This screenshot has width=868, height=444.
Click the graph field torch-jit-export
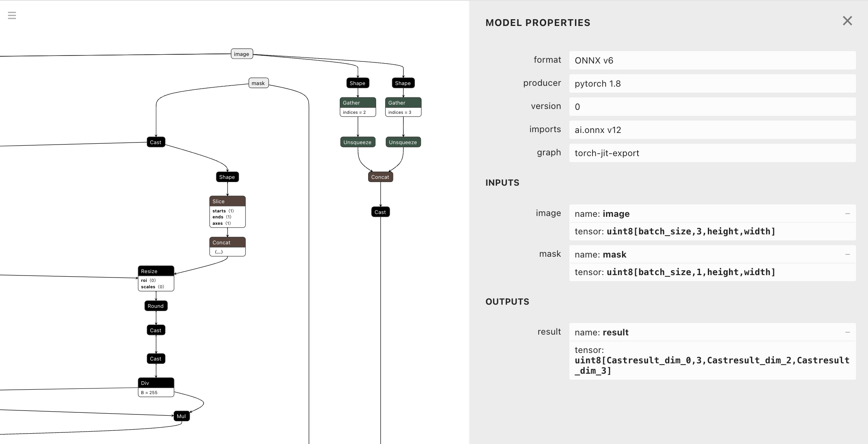click(x=712, y=153)
